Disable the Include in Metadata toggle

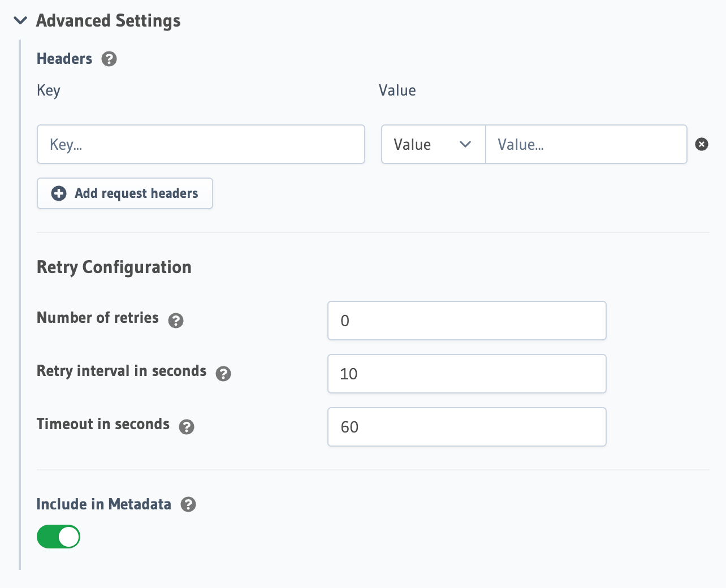point(58,537)
